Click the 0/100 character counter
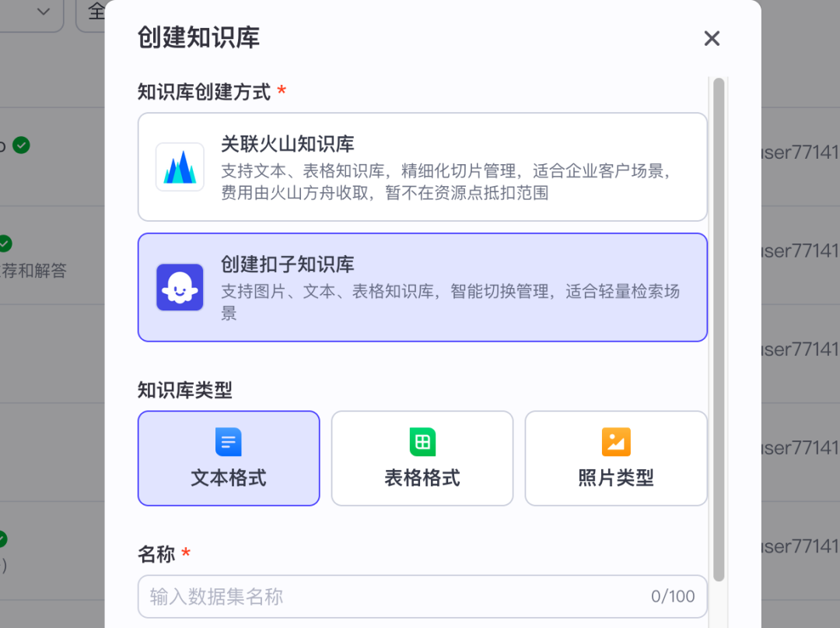The width and height of the screenshot is (840, 628). [x=673, y=597]
